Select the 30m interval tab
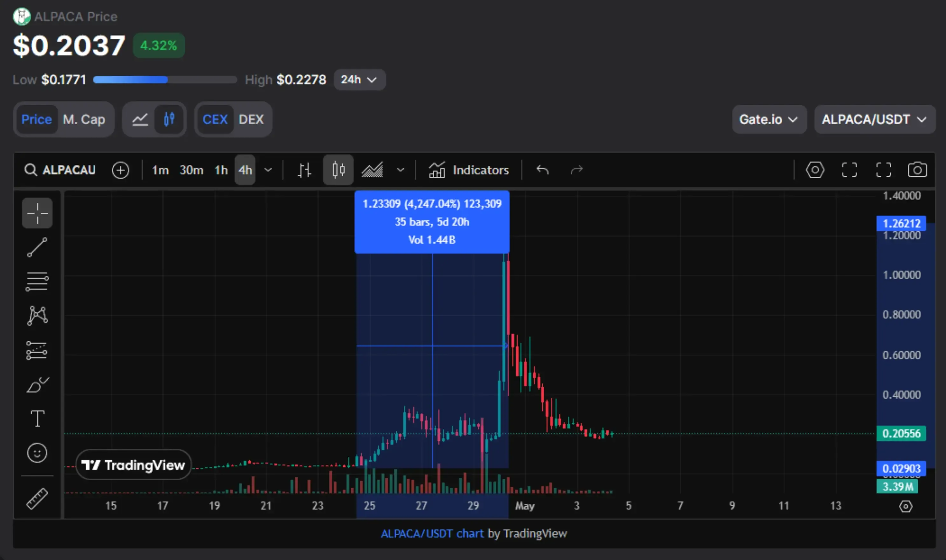This screenshot has width=946, height=560. 191,170
